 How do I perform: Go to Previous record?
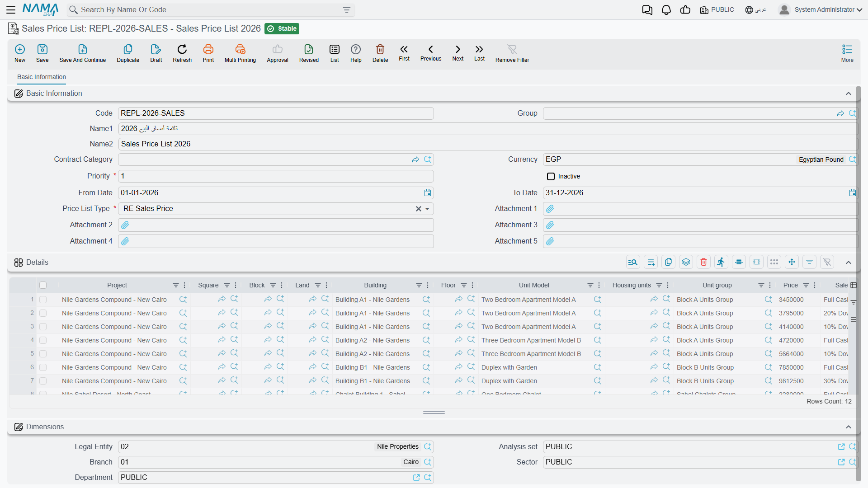(431, 53)
